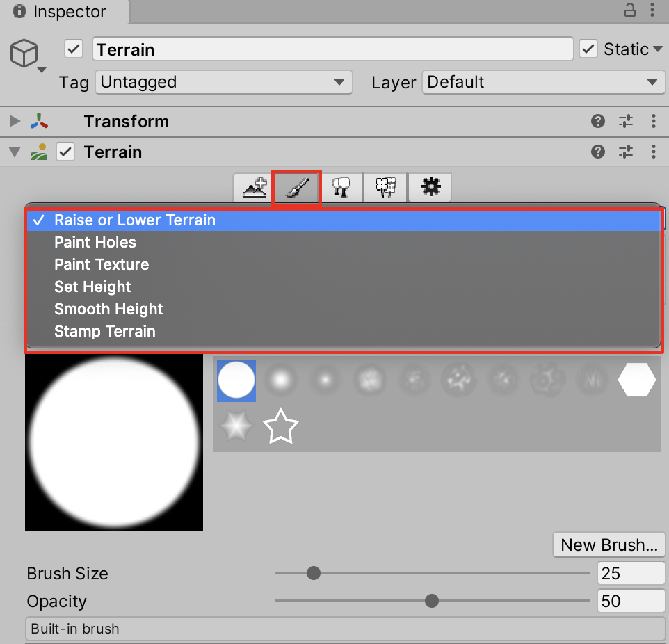Select the Paint Trees tool

(x=341, y=187)
